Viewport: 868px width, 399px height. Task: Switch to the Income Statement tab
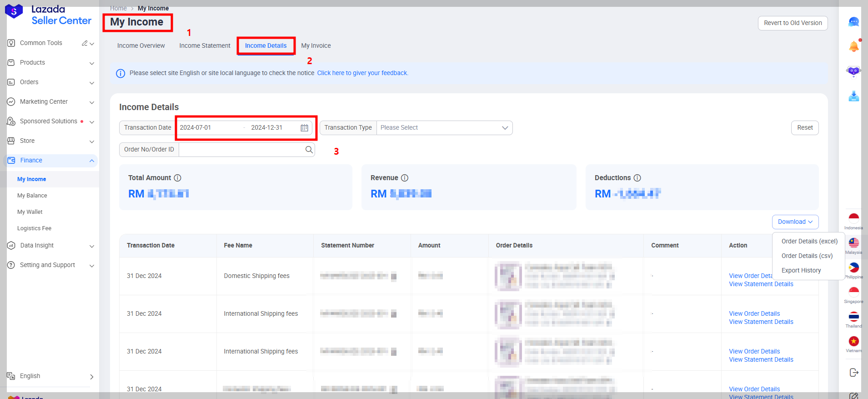point(205,45)
